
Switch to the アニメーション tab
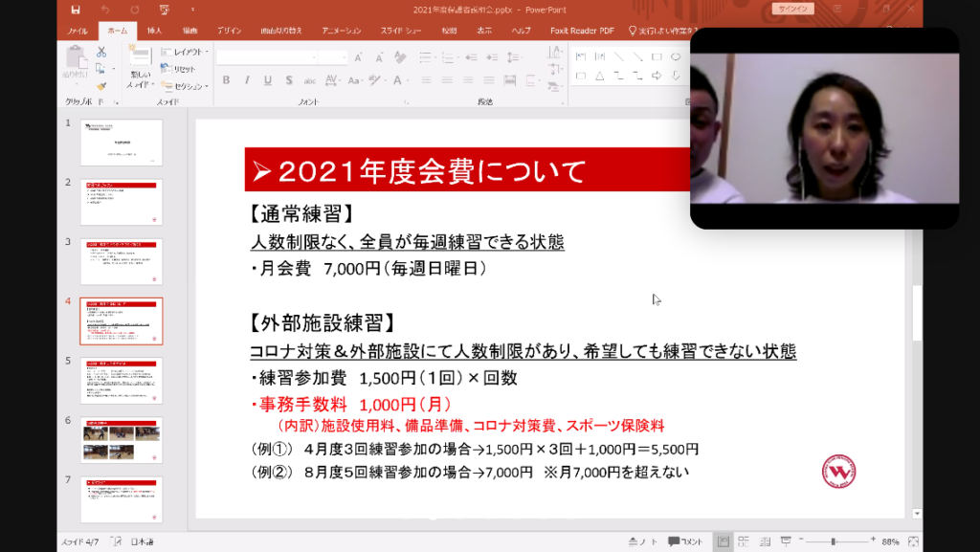coord(342,31)
